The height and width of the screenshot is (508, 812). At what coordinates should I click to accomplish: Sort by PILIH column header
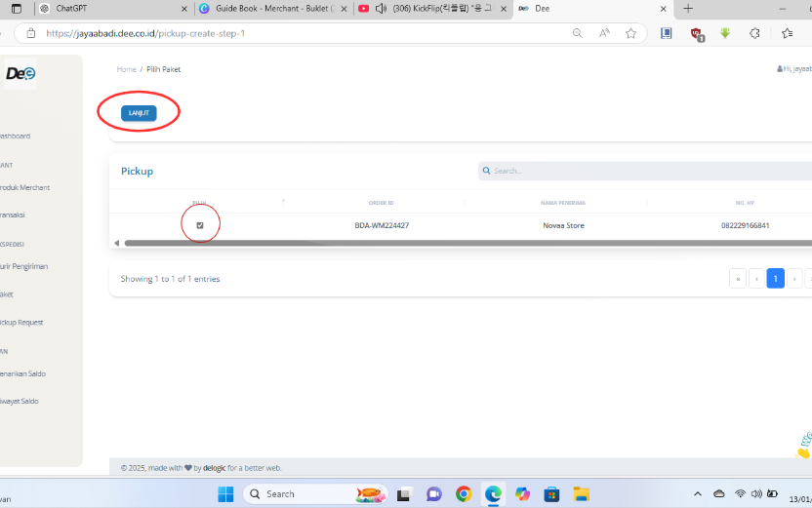tap(199, 203)
